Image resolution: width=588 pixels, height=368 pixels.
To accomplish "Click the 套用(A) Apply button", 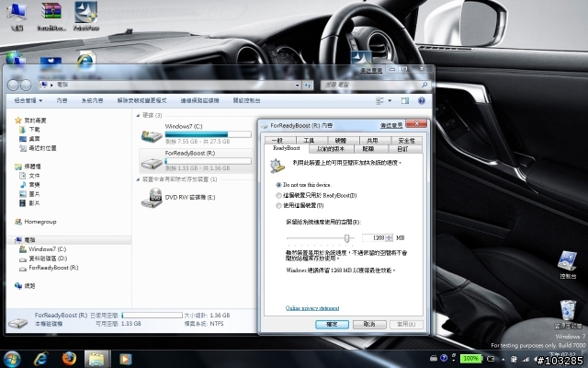I will [x=406, y=324].
